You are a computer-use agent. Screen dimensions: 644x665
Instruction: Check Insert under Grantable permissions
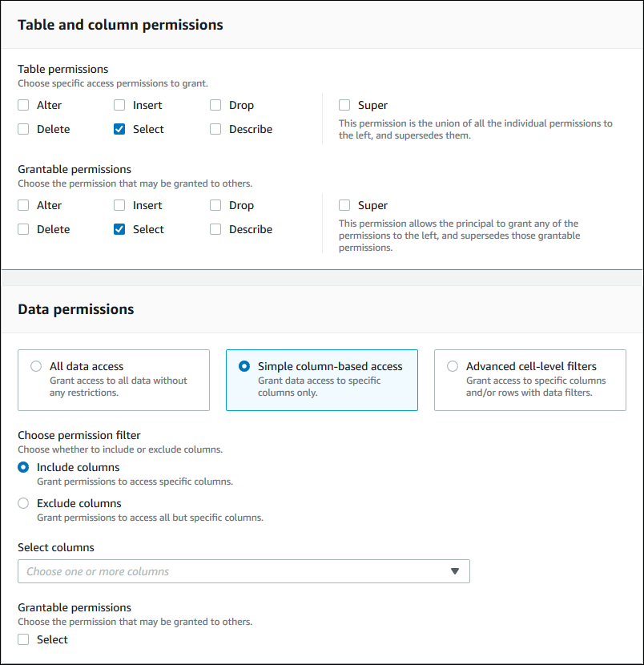click(x=119, y=205)
